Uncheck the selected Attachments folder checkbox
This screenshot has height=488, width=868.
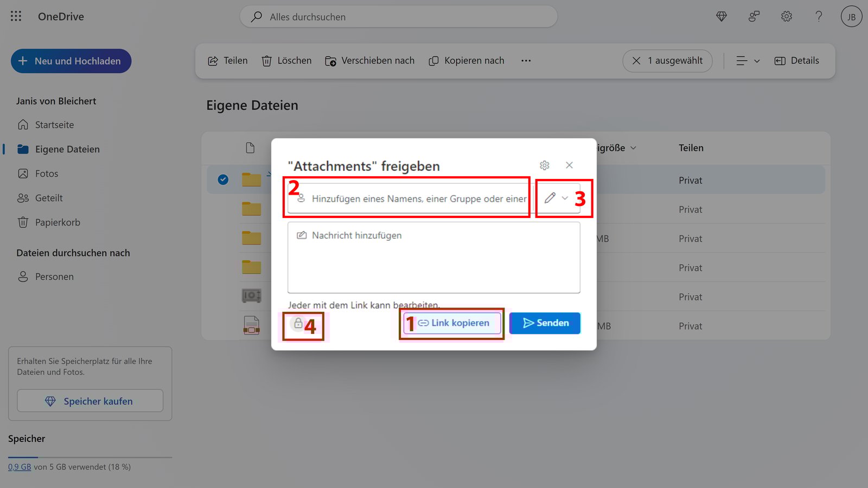222,179
